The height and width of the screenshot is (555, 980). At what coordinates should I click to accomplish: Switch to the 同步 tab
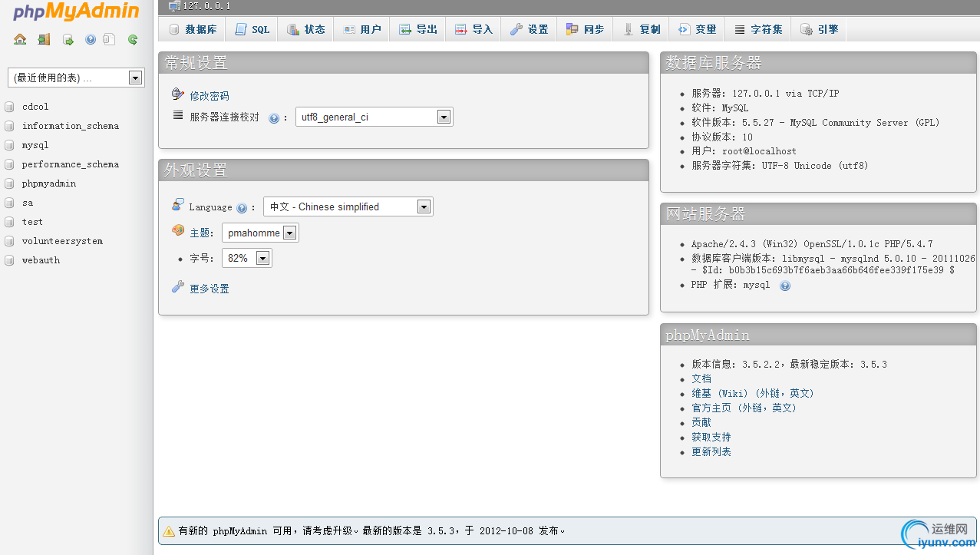point(585,29)
